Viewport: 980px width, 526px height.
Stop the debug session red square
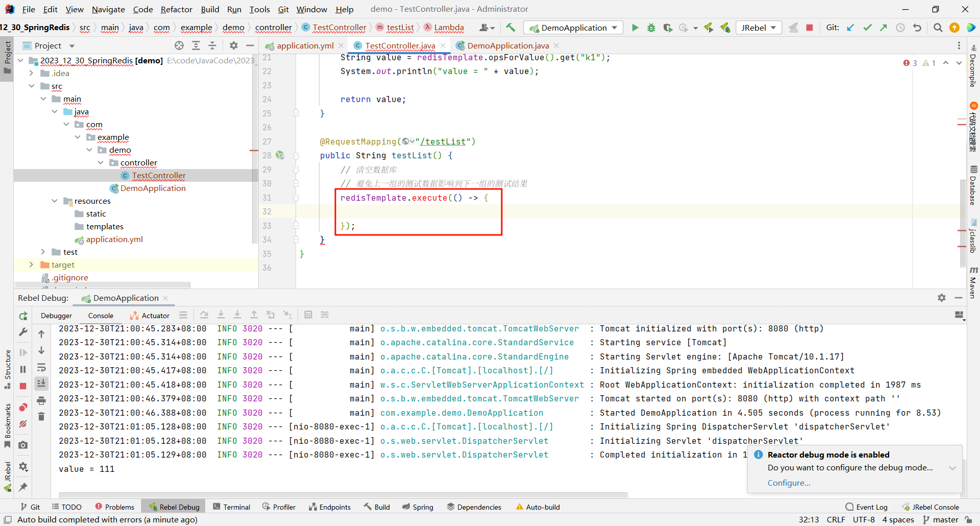(23, 386)
